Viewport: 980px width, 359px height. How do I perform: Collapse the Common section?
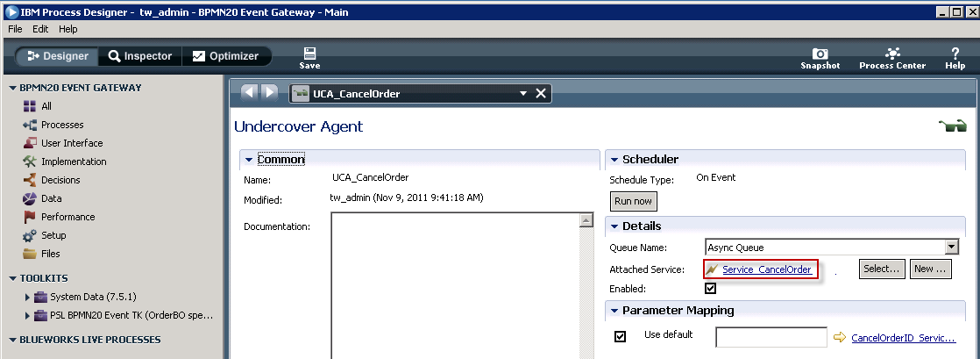[x=249, y=160]
